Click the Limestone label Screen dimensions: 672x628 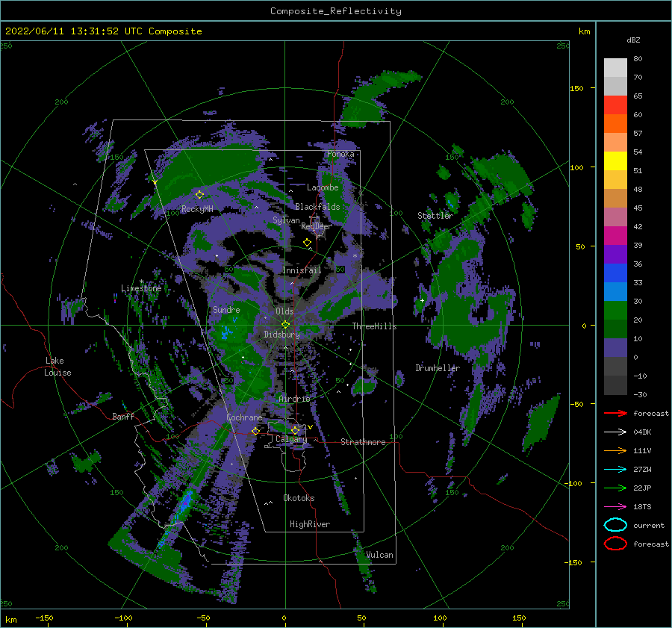141,288
